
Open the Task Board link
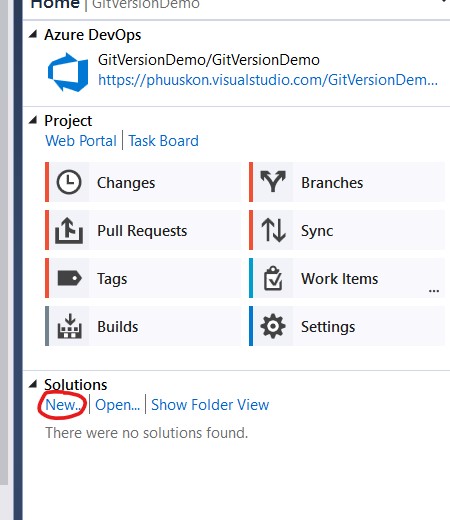[x=164, y=141]
